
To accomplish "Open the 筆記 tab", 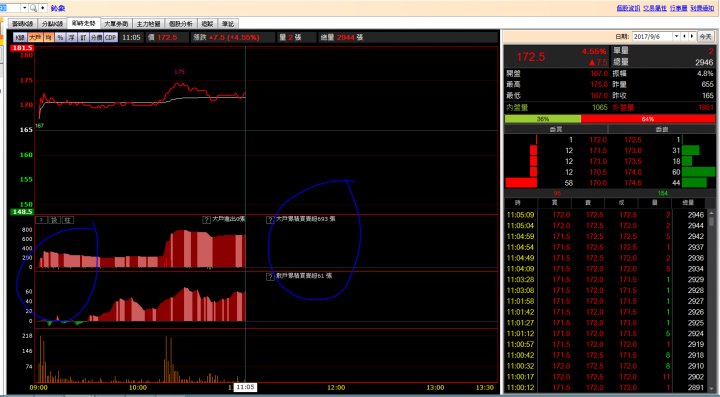I will point(228,24).
